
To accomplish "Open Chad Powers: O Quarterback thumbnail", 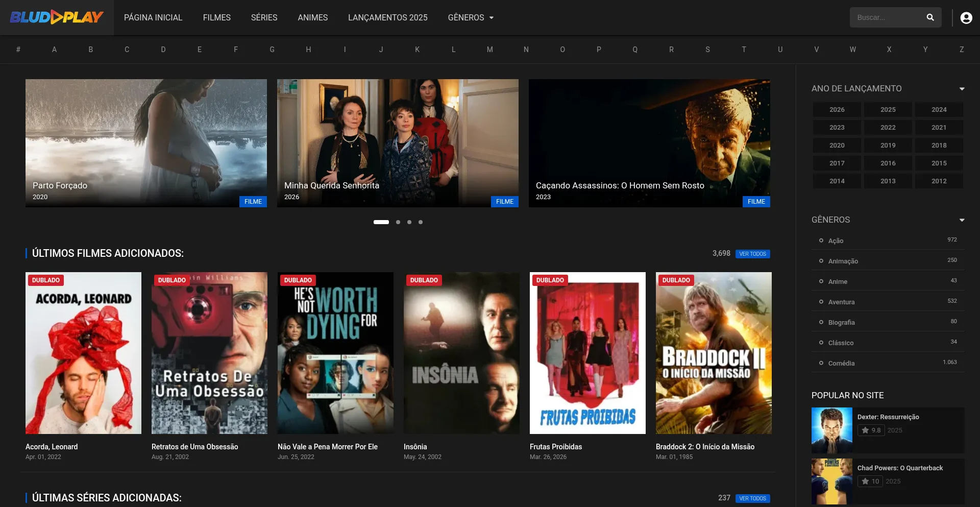I will tap(832, 481).
